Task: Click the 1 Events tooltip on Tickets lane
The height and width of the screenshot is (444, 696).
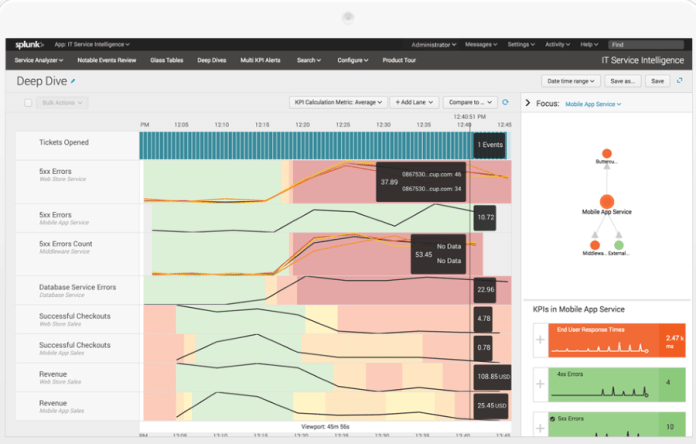Action: (x=490, y=145)
